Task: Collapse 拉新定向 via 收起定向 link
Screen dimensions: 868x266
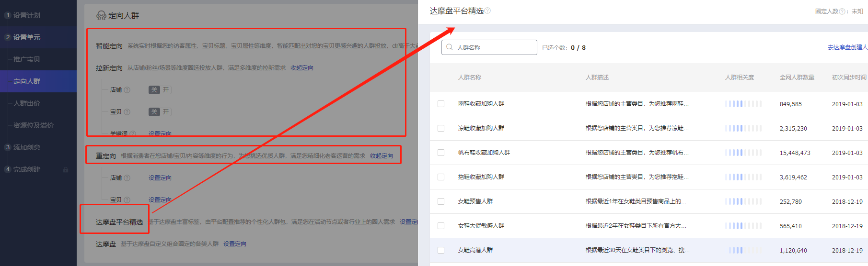Action: (x=302, y=68)
